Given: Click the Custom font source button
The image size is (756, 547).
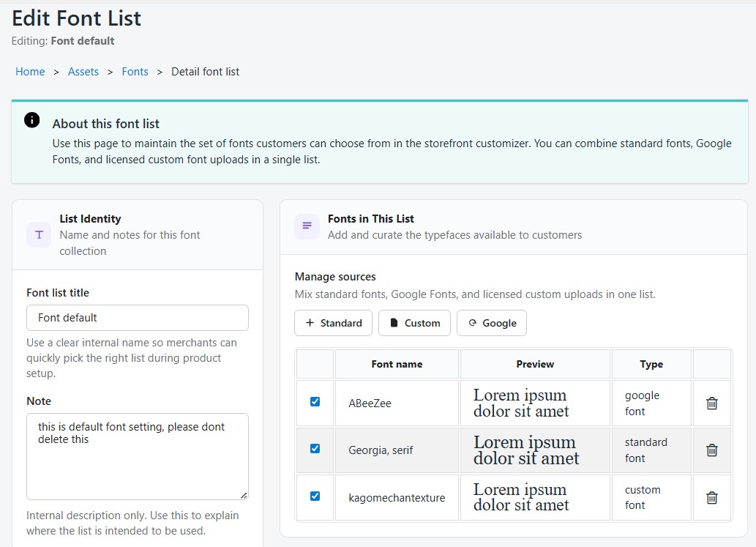Looking at the screenshot, I should tap(414, 323).
